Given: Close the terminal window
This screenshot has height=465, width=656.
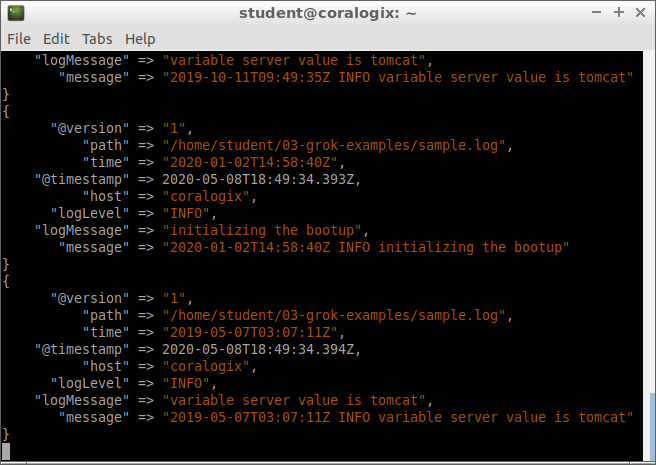Looking at the screenshot, I should (640, 13).
